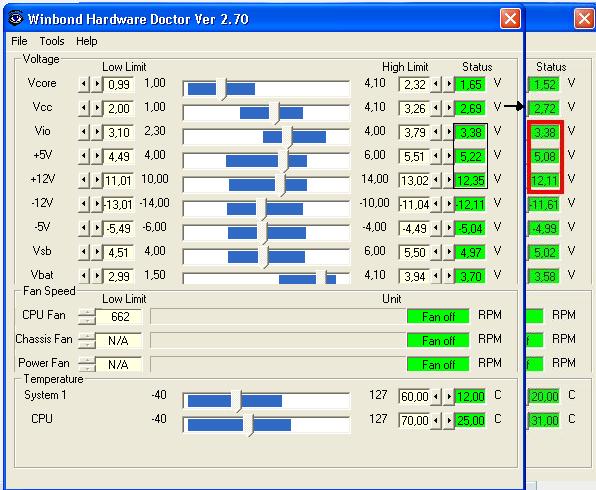Decrease Vcore high limit with left arrow
The height and width of the screenshot is (490, 596).
pos(436,84)
